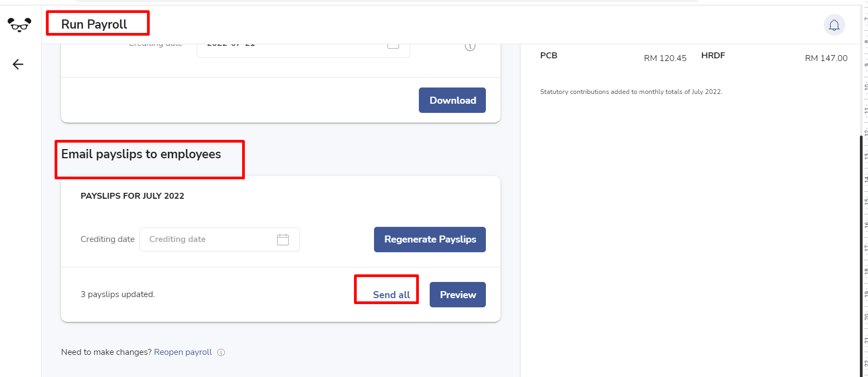868x377 pixels.
Task: Open calendar picker in payslips Crediting date field
Action: coord(283,239)
